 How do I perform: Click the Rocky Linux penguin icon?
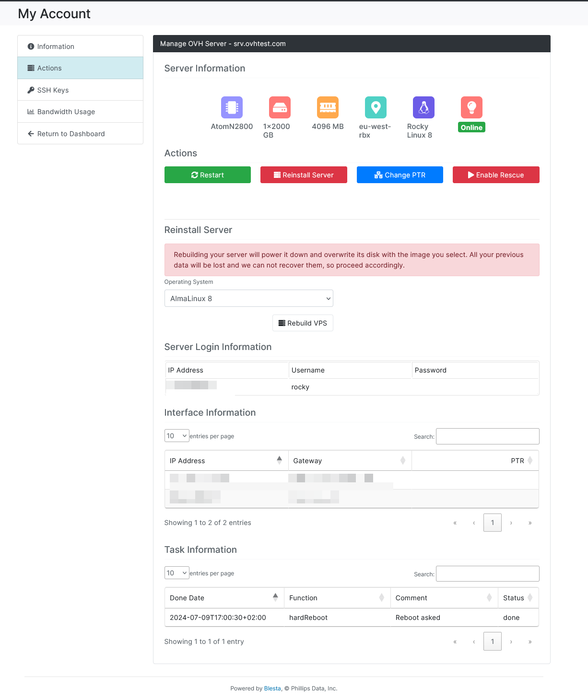pos(423,107)
